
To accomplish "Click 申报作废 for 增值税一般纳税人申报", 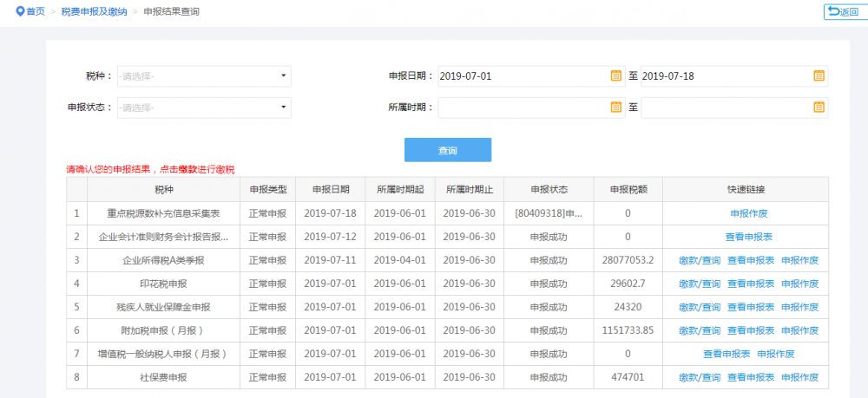I will coord(776,354).
